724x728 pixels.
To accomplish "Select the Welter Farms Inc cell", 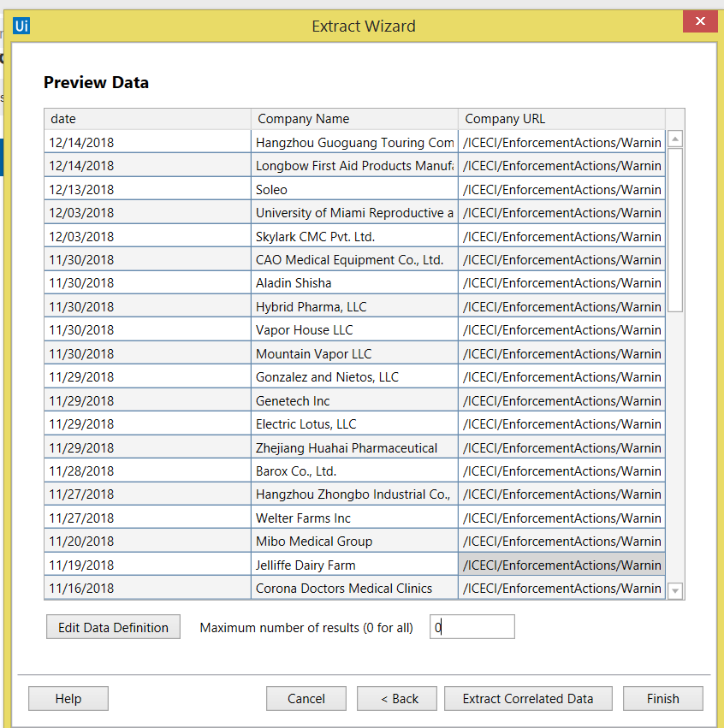I will point(354,518).
